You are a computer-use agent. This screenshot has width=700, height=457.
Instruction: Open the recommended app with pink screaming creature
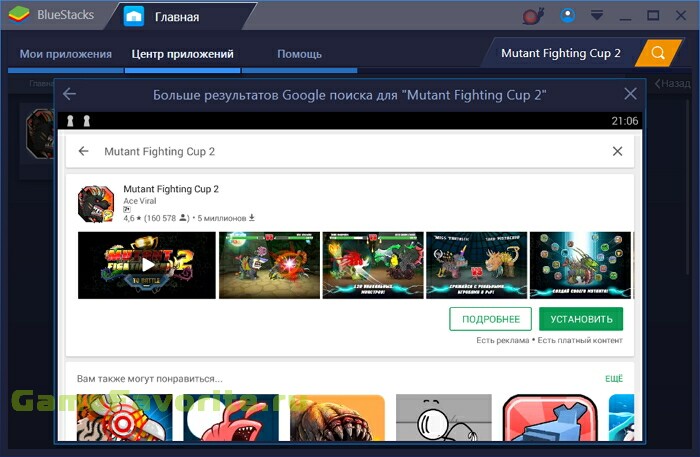pos(231,418)
